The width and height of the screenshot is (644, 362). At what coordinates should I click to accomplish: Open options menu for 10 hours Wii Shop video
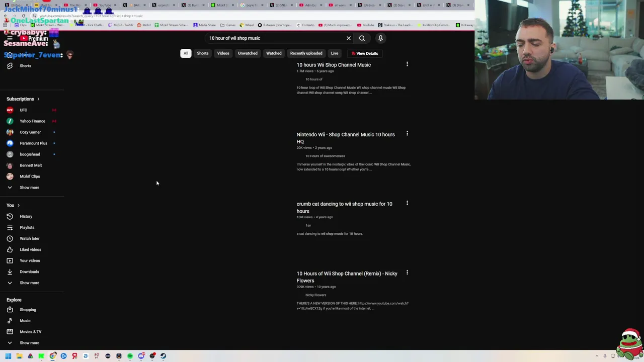point(407,64)
